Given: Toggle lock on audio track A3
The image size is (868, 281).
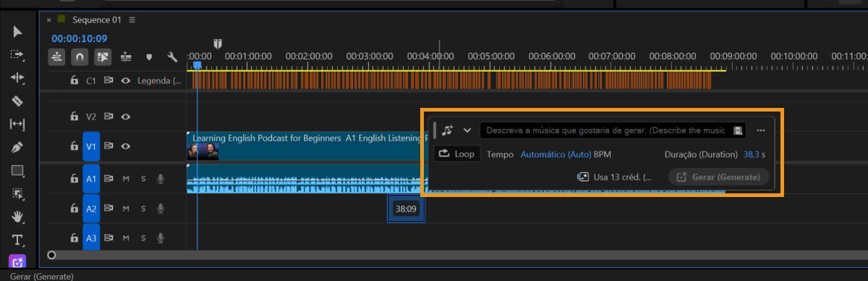Looking at the screenshot, I should (74, 238).
